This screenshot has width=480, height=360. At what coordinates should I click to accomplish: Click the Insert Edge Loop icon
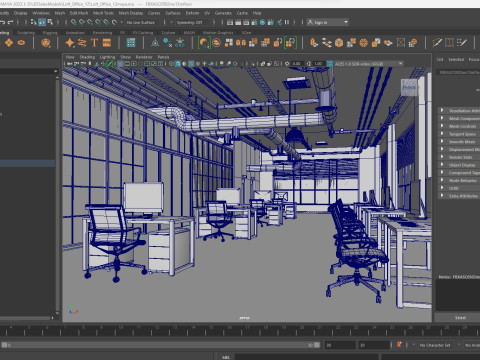point(449,43)
